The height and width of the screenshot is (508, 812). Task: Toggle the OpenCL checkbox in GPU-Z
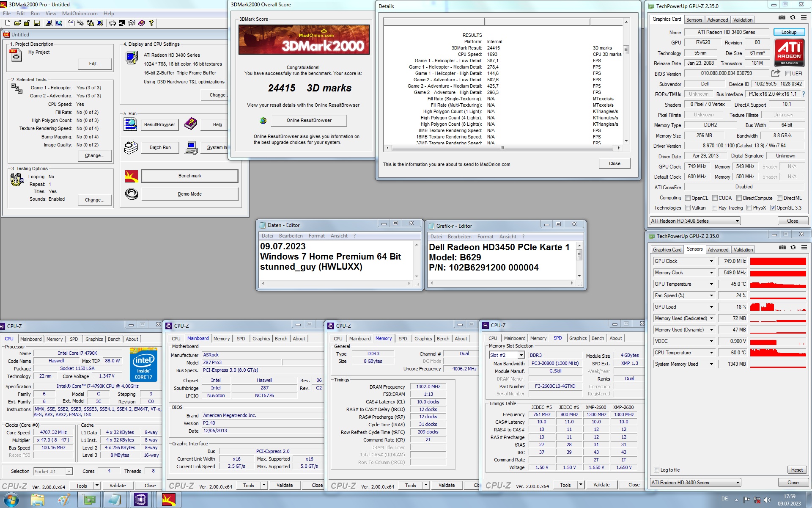click(688, 198)
